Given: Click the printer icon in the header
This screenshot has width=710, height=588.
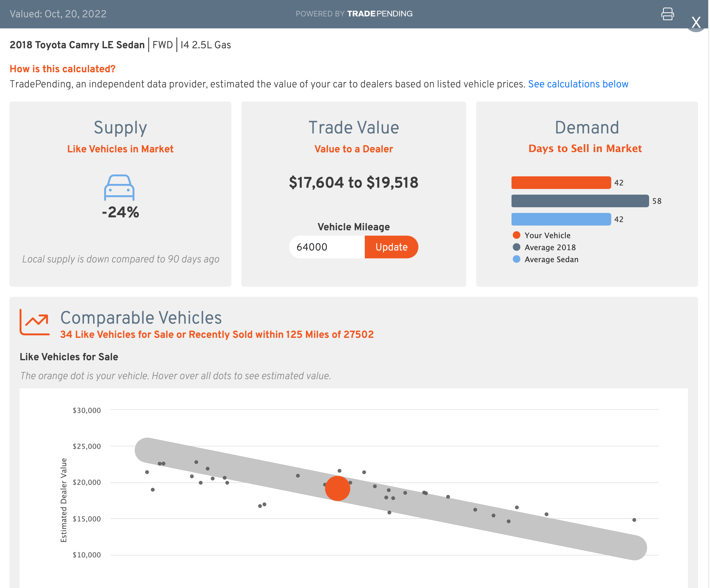Looking at the screenshot, I should (667, 14).
